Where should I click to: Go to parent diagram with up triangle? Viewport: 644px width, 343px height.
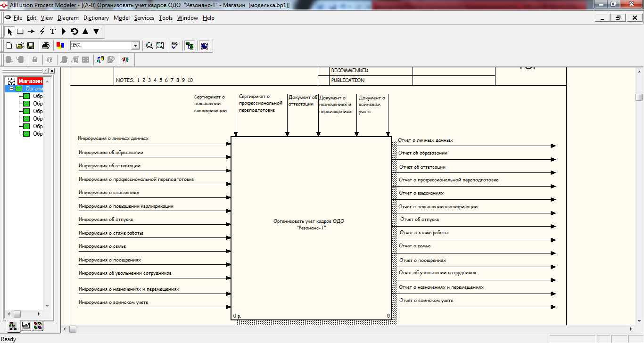[x=85, y=32]
